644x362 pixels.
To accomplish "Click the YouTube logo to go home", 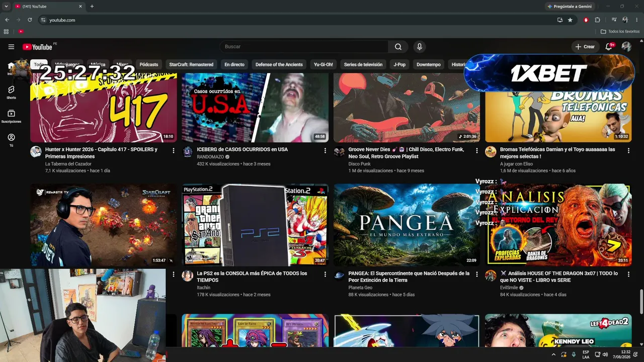I will tap(37, 47).
